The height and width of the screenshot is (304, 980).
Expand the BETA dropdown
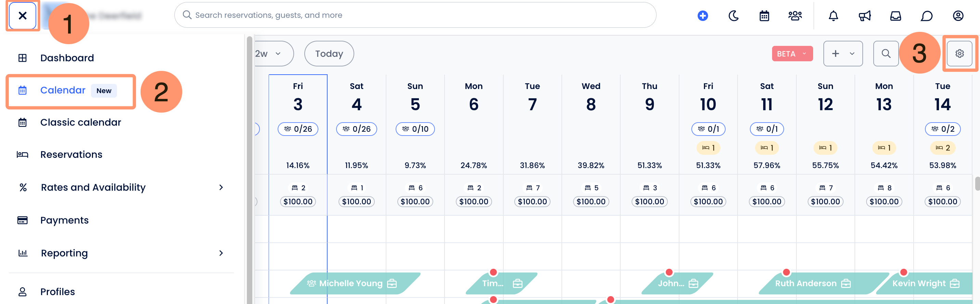[792, 54]
